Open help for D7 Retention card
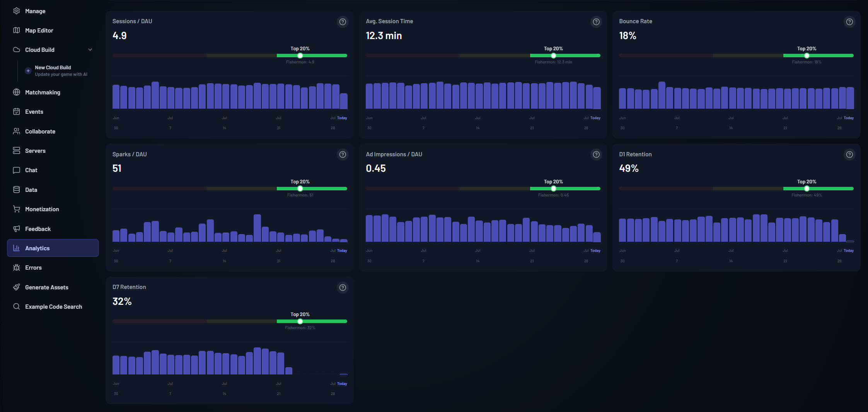Image resolution: width=868 pixels, height=412 pixels. click(x=343, y=287)
